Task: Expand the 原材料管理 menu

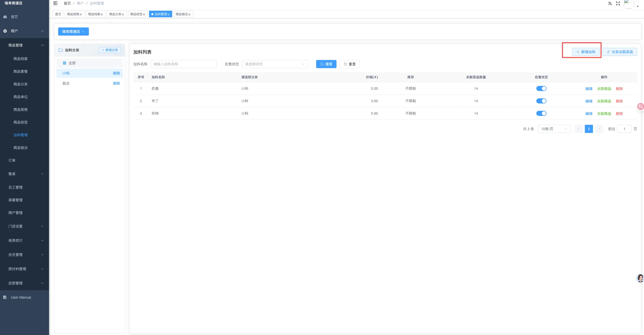Action: [24, 269]
